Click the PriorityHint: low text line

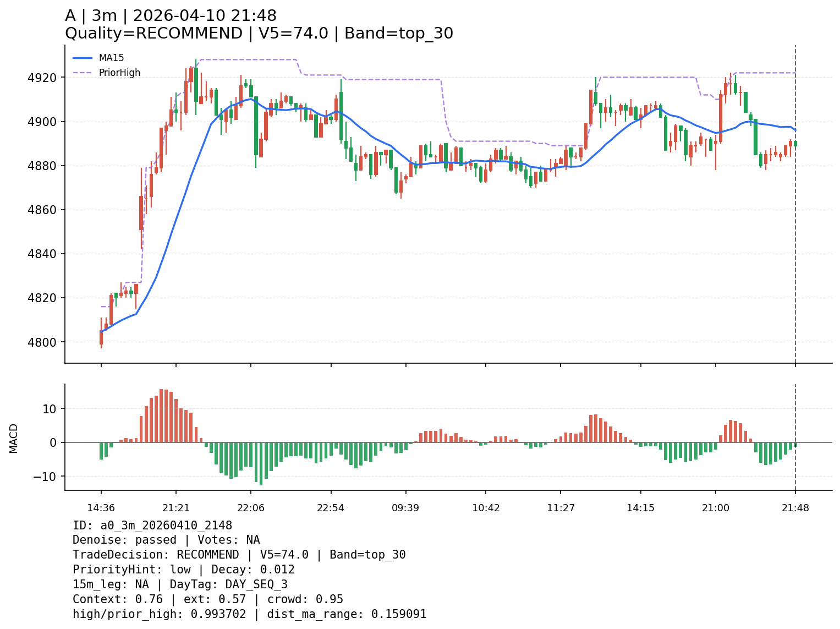click(183, 570)
